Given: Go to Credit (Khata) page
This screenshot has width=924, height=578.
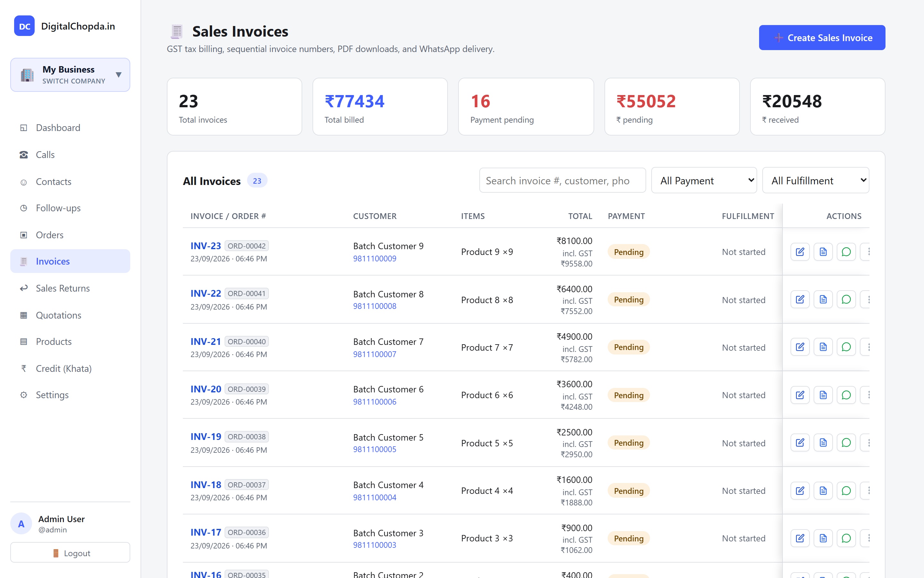Looking at the screenshot, I should [70, 369].
